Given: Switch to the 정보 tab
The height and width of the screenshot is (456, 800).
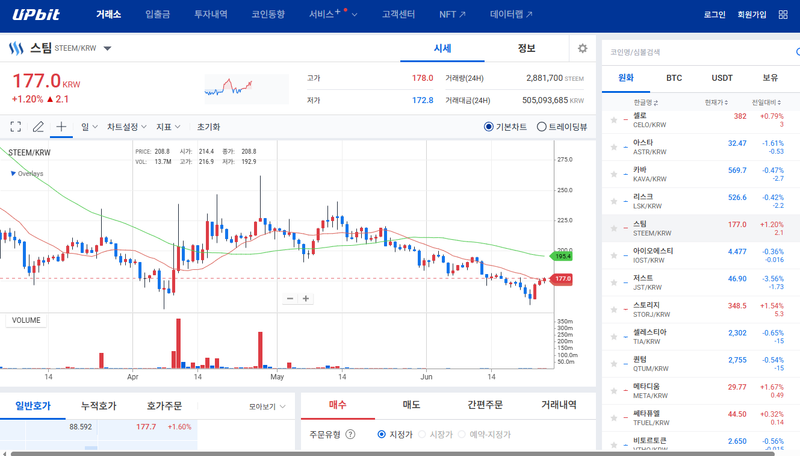Looking at the screenshot, I should click(x=527, y=48).
